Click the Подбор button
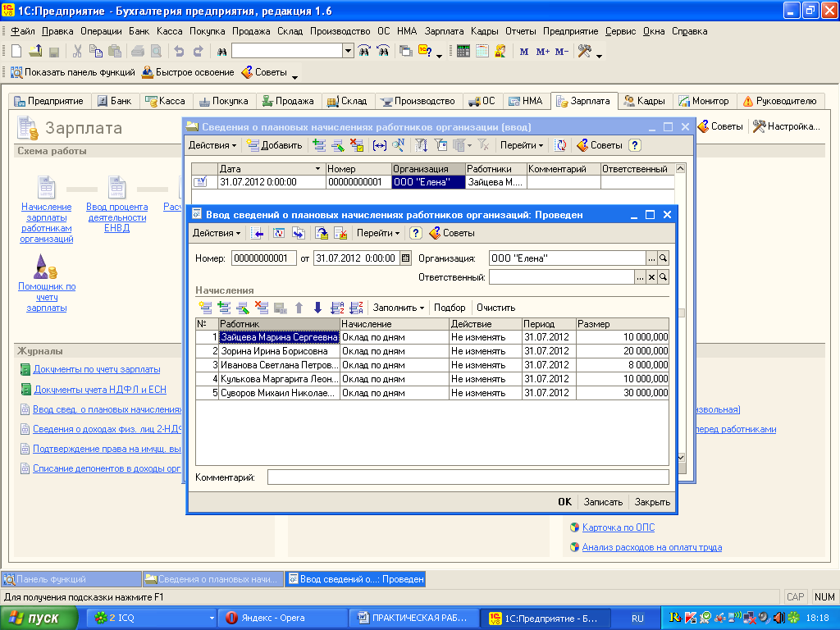 click(x=450, y=308)
